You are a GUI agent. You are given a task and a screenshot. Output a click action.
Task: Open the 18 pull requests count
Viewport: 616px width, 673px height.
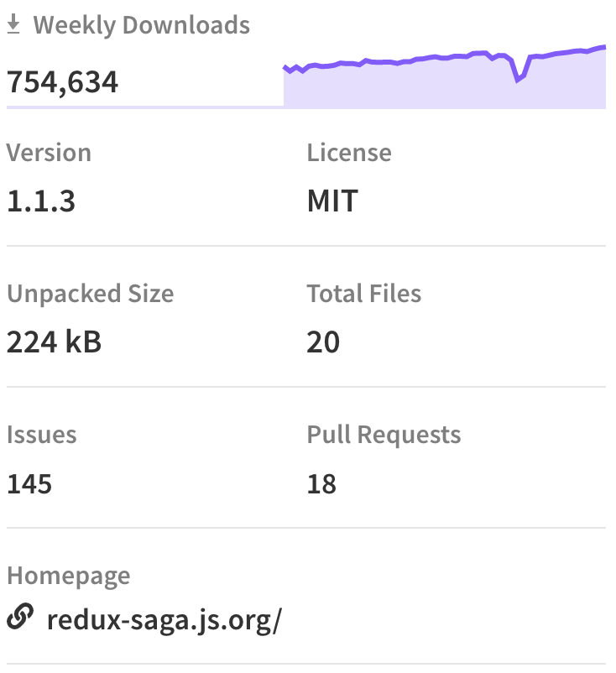pos(321,483)
